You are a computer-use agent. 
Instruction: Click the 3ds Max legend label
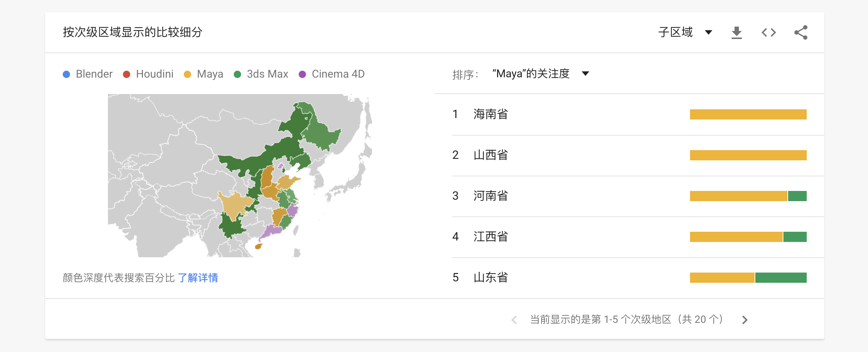pyautogui.click(x=267, y=74)
